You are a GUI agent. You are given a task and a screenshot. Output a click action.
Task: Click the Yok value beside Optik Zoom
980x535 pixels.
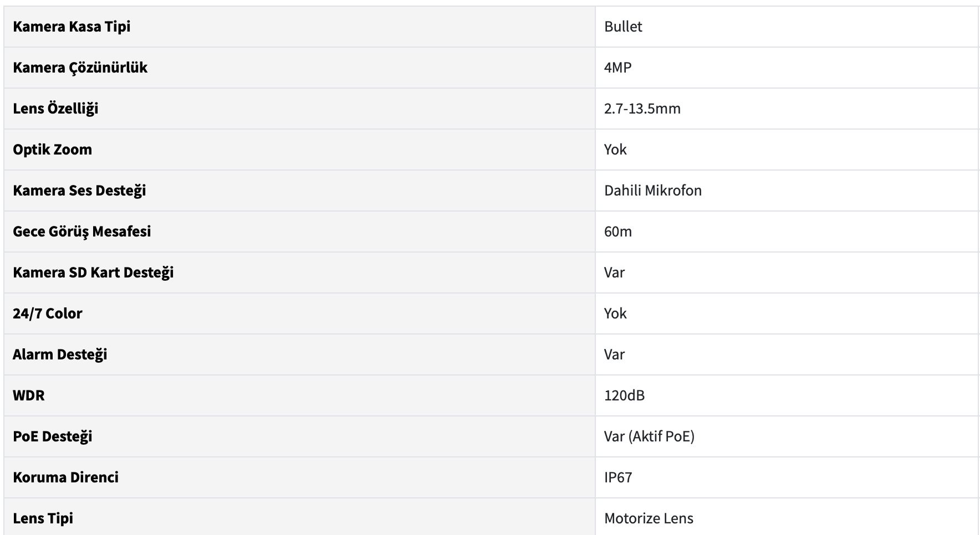point(615,150)
